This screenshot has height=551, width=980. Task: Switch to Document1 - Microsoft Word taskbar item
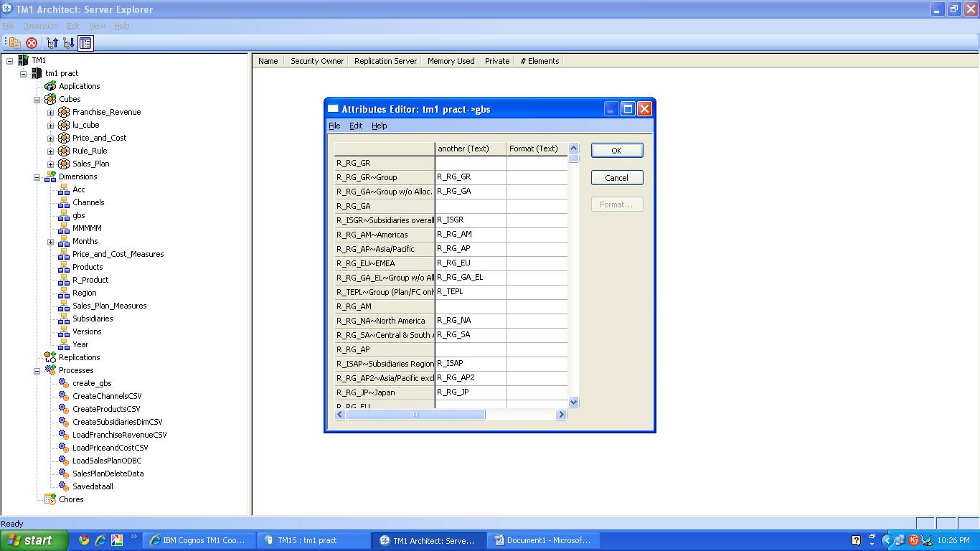[543, 540]
